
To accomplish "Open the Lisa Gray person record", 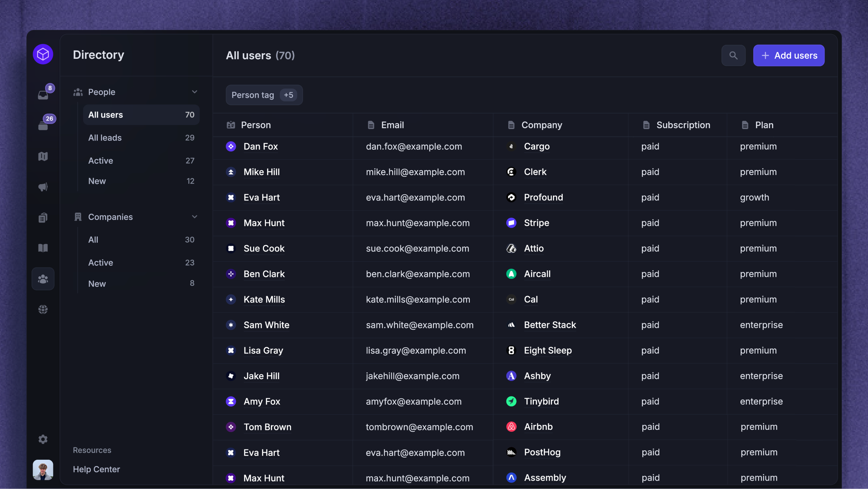I will [x=263, y=350].
